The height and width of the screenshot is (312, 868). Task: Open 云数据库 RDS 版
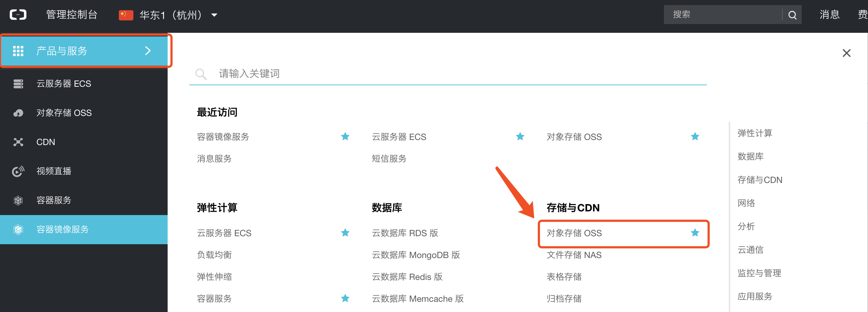405,233
